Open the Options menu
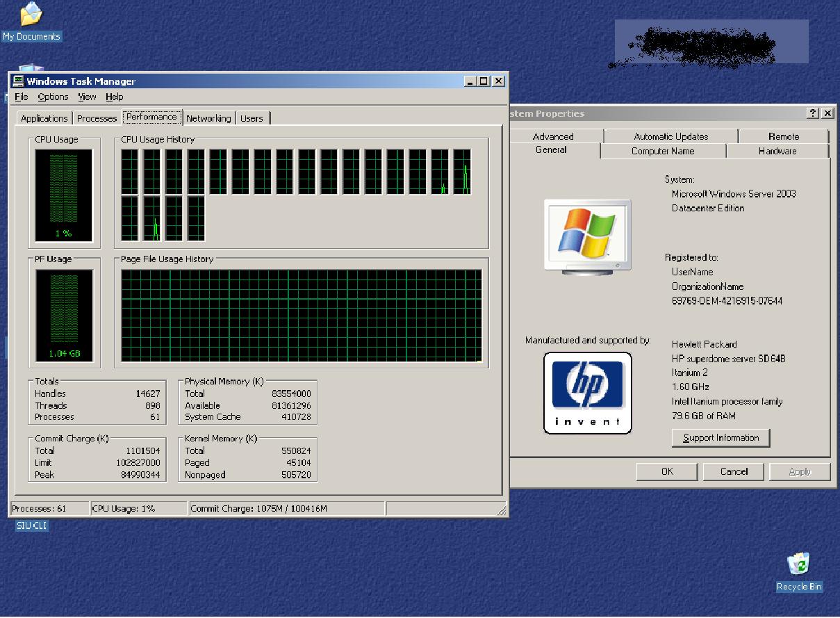The image size is (840, 618). click(53, 97)
